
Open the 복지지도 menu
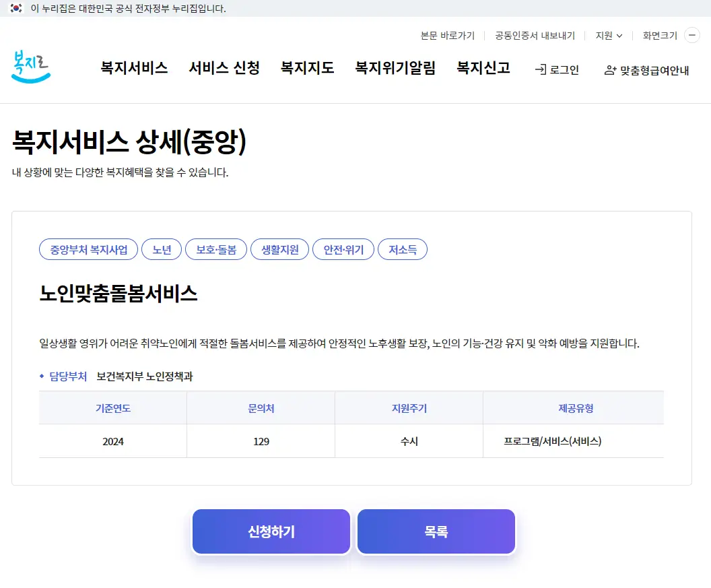click(307, 68)
